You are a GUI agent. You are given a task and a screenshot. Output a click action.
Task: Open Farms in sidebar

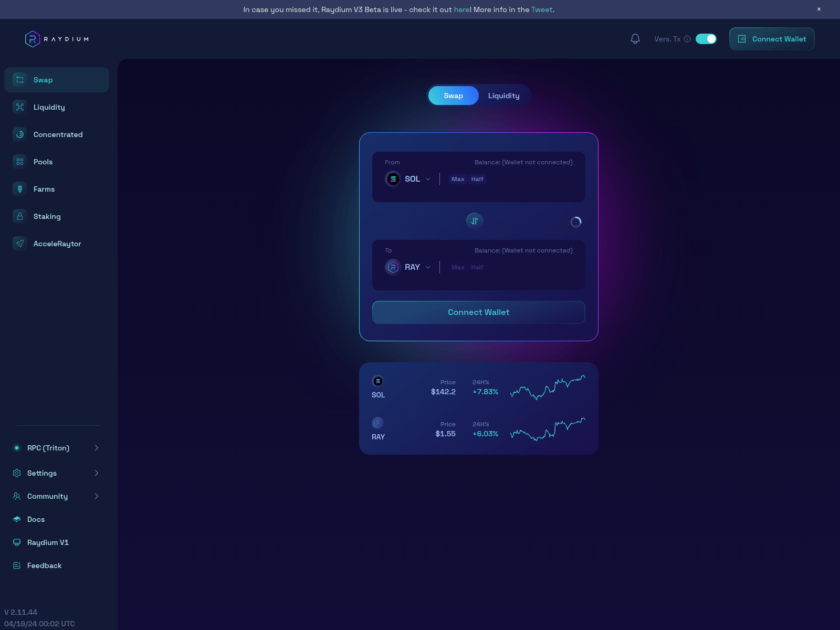(57, 189)
